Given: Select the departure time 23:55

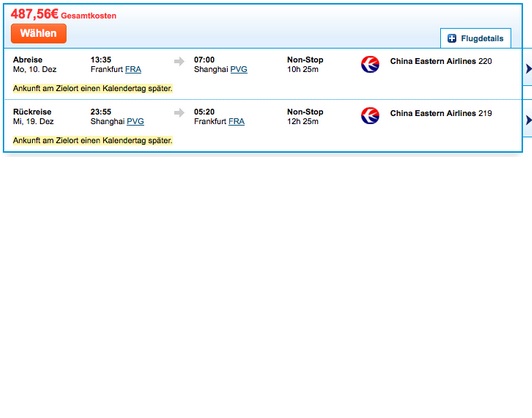Looking at the screenshot, I should tap(101, 112).
